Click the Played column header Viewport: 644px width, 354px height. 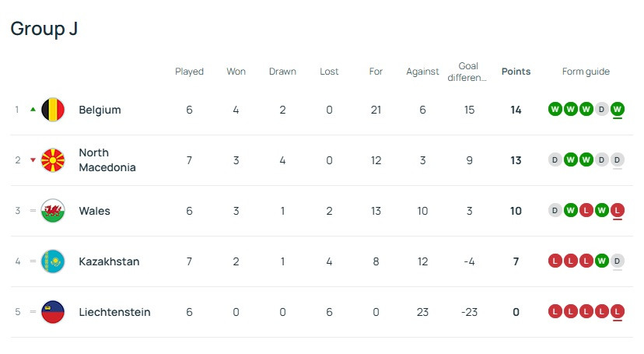pyautogui.click(x=189, y=72)
